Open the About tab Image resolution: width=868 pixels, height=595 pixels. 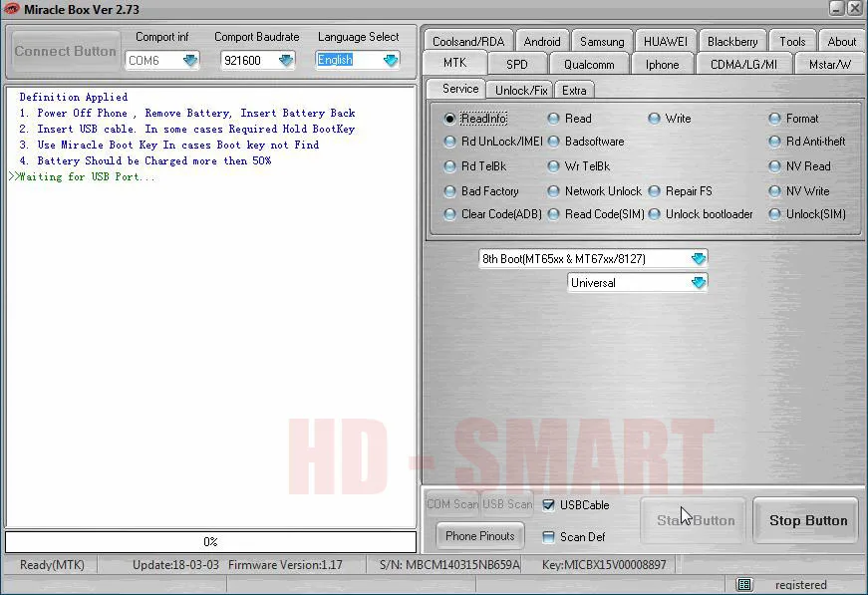click(x=841, y=42)
